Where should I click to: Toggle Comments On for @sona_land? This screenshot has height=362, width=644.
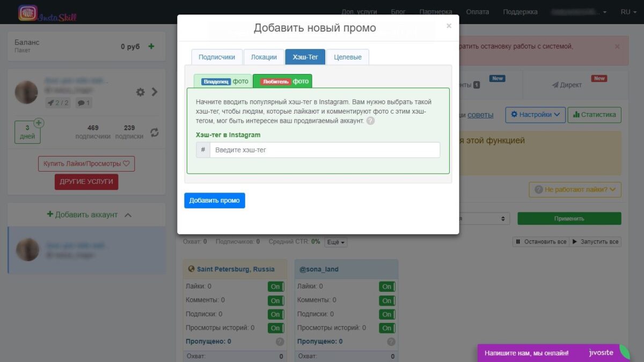tap(387, 300)
